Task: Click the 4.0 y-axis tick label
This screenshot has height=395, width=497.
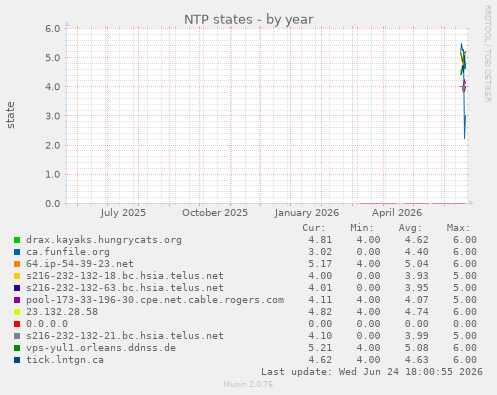Action: tap(53, 87)
